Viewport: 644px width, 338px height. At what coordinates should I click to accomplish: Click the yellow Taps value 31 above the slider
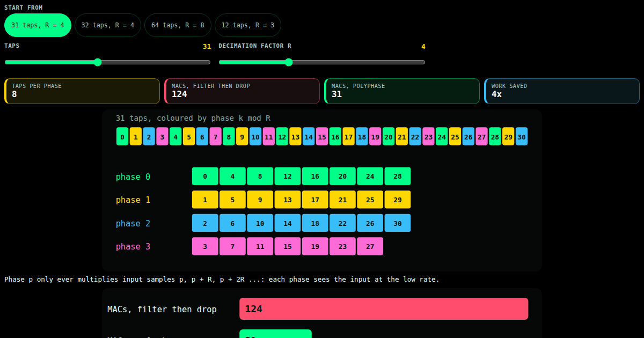(x=207, y=47)
